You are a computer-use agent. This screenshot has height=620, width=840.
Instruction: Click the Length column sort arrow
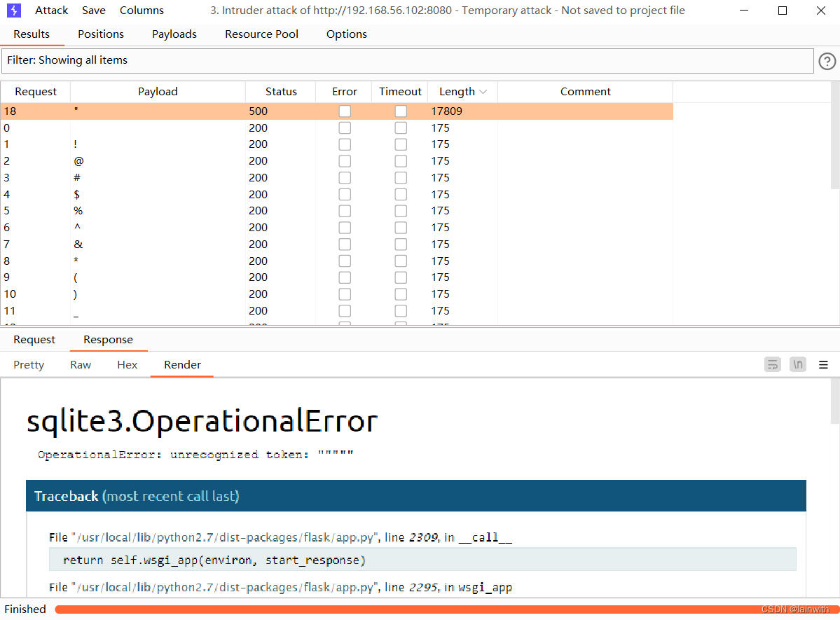(483, 92)
